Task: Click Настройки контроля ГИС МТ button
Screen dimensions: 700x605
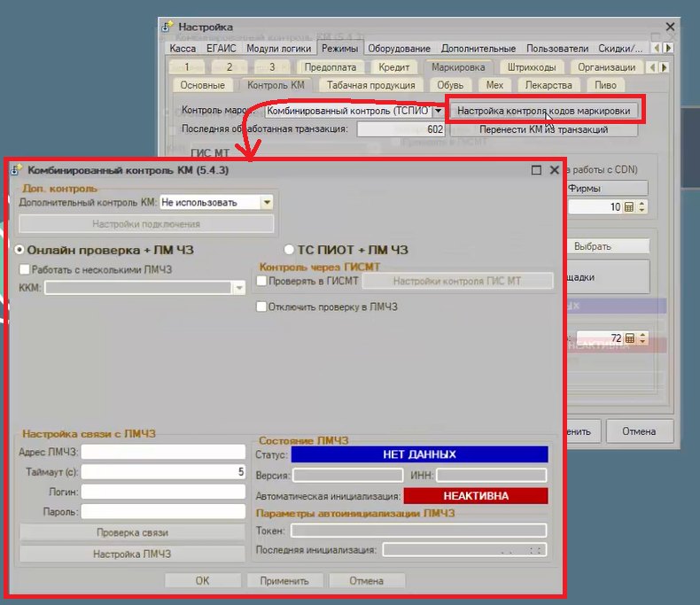Action: (457, 281)
